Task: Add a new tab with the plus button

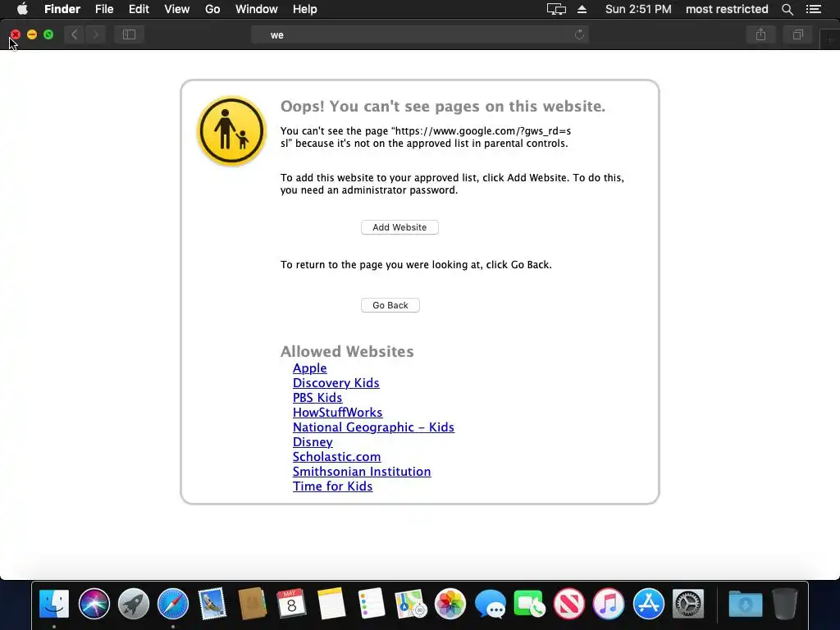Action: 830,39
